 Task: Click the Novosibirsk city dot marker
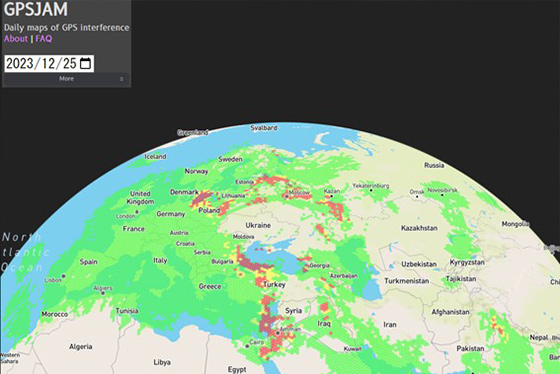[442, 195]
